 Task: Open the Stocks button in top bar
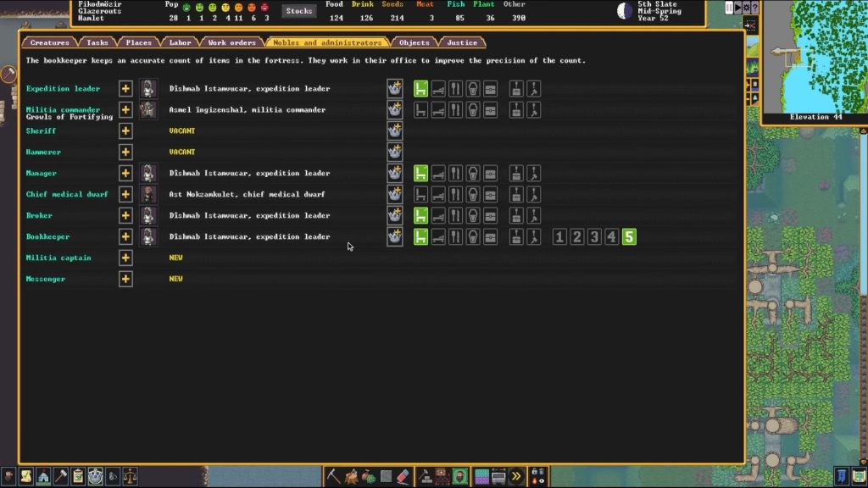point(299,11)
